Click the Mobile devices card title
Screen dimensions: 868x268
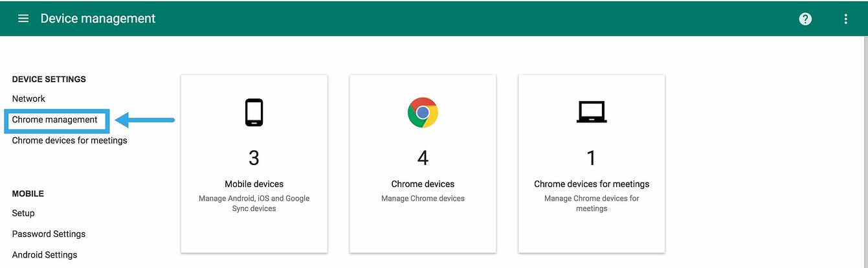[x=254, y=184]
